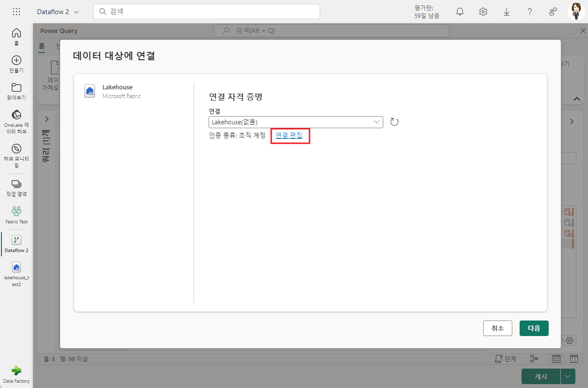Collapse the ribbon with up chevron
The width and height of the screenshot is (588, 388).
pos(577,99)
